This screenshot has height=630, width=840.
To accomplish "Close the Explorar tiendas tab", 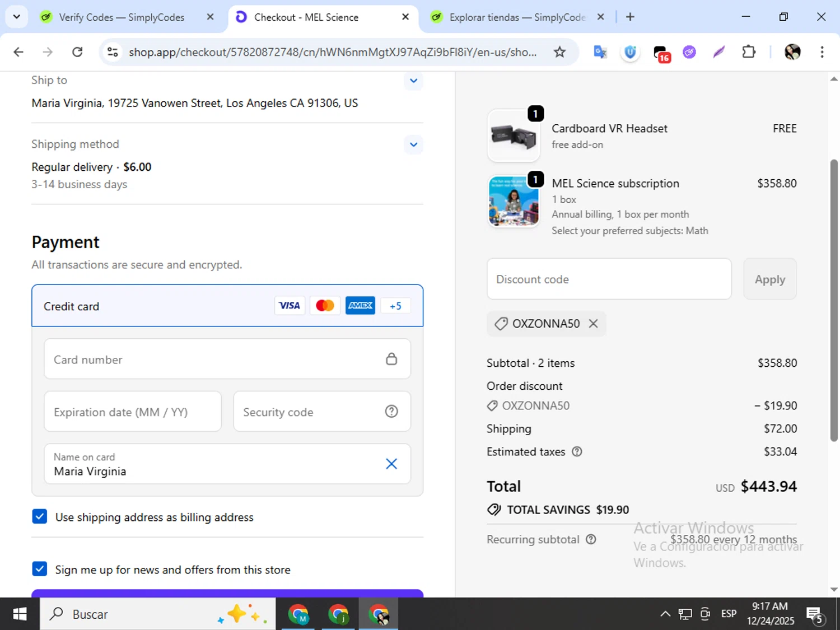I will pos(600,17).
